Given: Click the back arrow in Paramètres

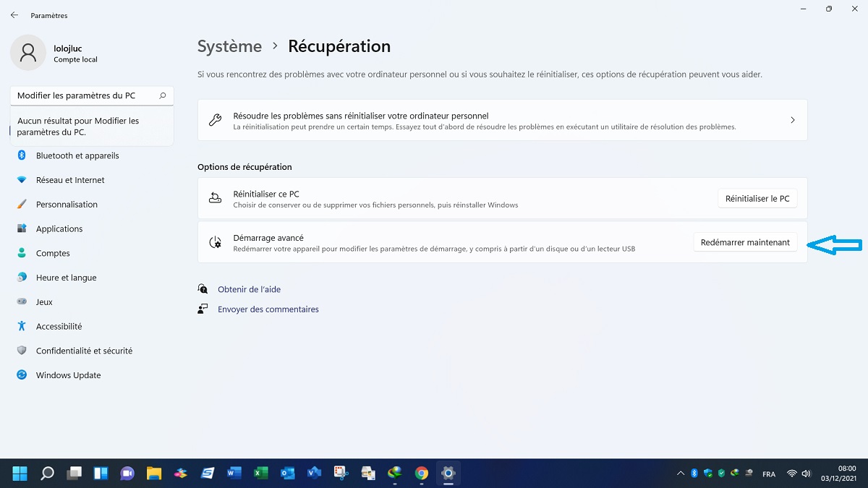Looking at the screenshot, I should coord(14,15).
